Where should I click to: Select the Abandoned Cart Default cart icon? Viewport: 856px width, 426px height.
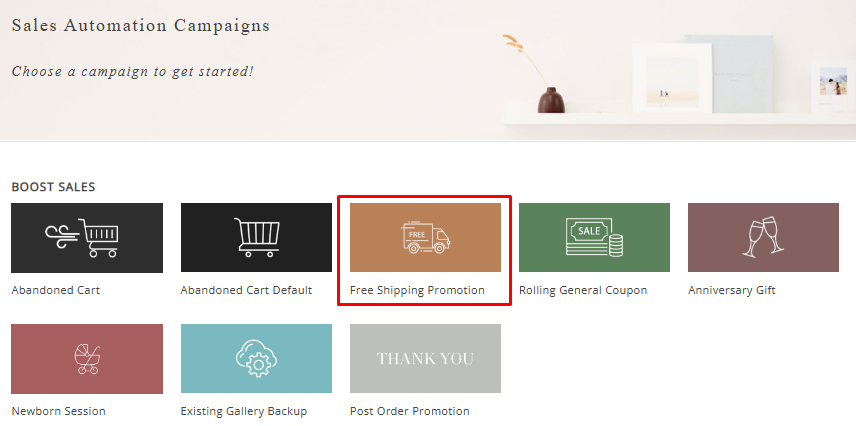(x=256, y=238)
